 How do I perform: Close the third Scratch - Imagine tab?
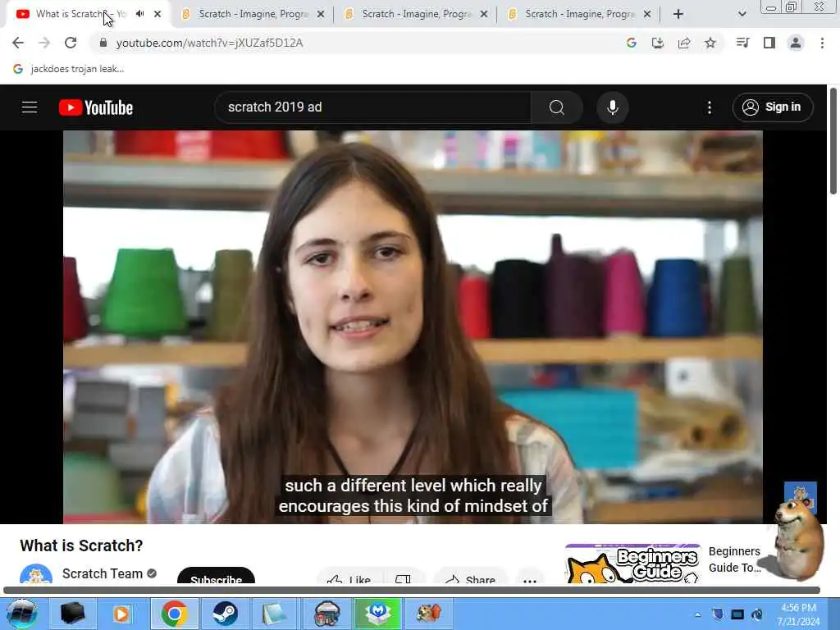click(647, 14)
